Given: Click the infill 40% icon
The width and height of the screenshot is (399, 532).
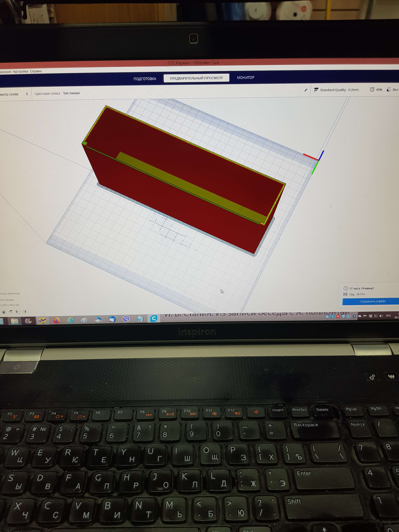Looking at the screenshot, I should click(372, 89).
